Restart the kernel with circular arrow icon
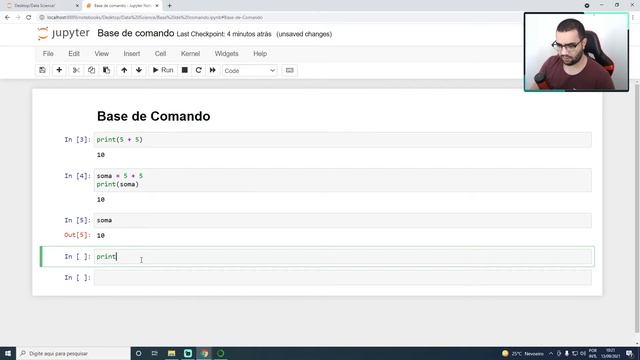Screen dimensions: 640x360 coord(199,70)
